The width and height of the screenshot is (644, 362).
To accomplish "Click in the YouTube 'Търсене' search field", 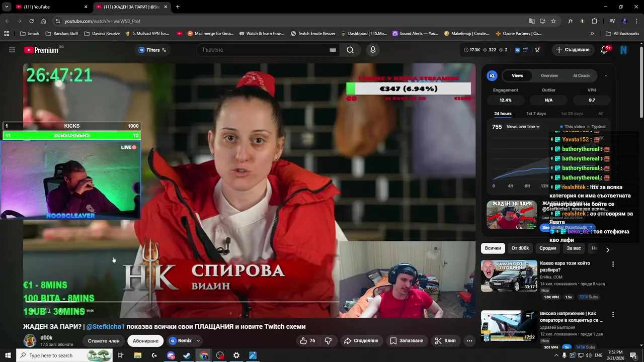I will 264,50.
